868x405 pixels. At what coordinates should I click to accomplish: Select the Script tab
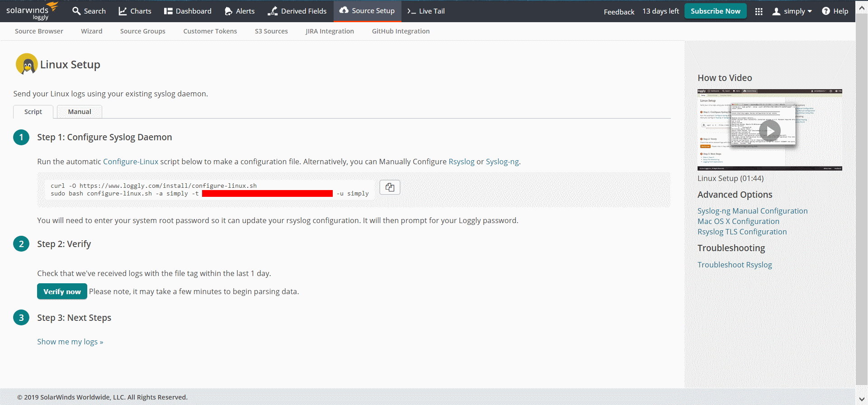tap(33, 112)
